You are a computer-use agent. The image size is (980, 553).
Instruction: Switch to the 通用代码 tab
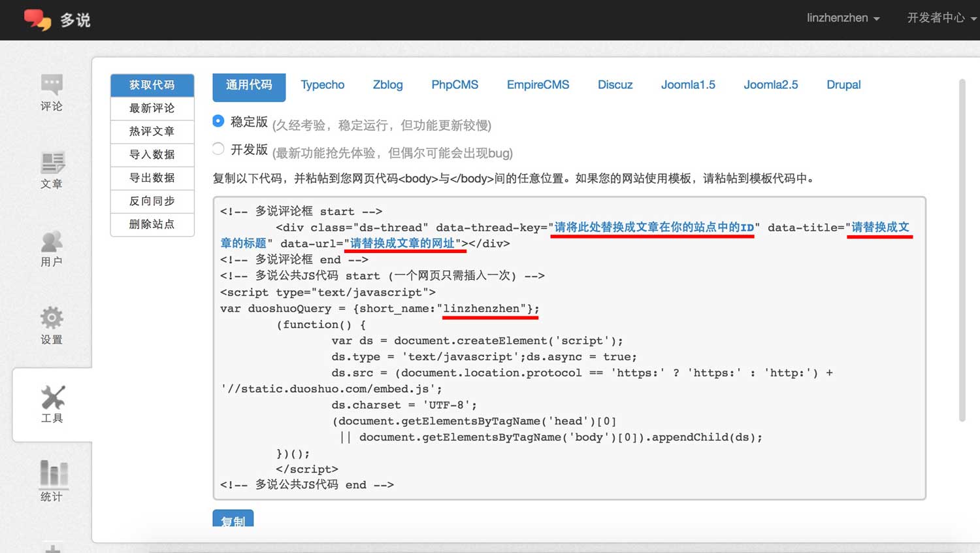[249, 87]
